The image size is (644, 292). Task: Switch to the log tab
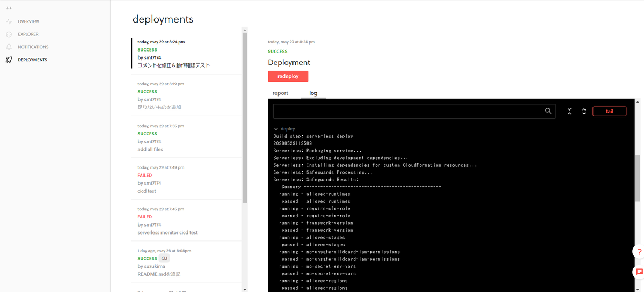(x=313, y=93)
